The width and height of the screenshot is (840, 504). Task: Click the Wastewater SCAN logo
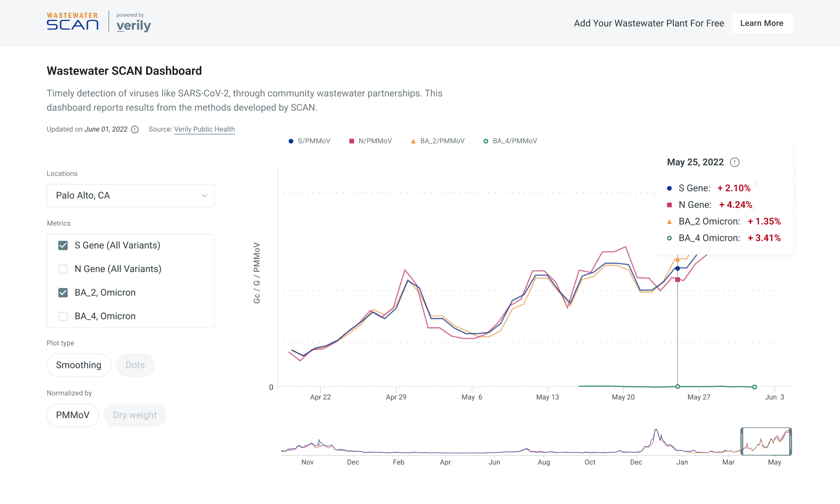point(72,21)
